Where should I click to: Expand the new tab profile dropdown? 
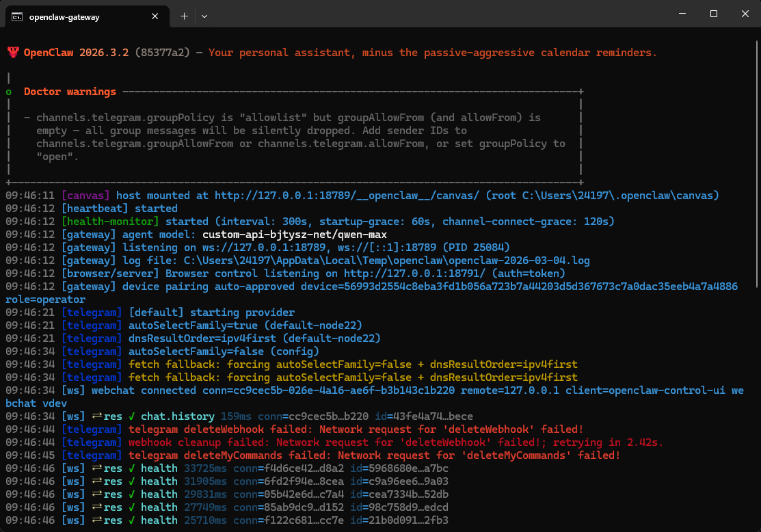204,16
